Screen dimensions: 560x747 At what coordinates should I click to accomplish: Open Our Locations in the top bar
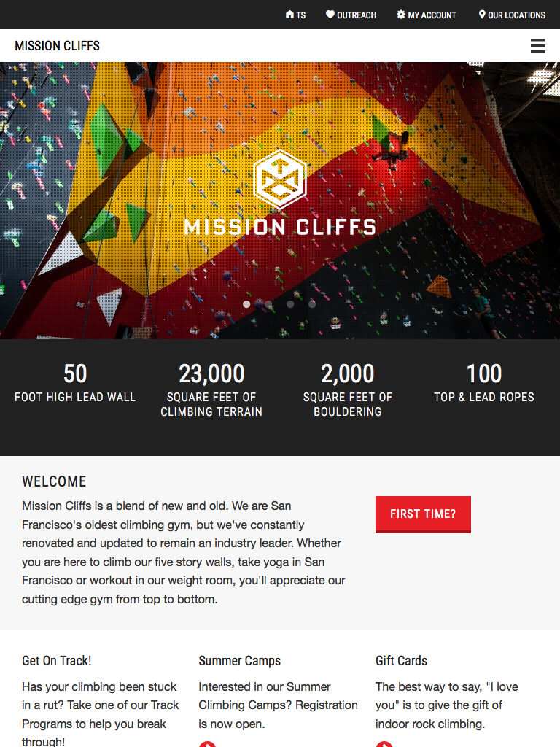pyautogui.click(x=516, y=15)
